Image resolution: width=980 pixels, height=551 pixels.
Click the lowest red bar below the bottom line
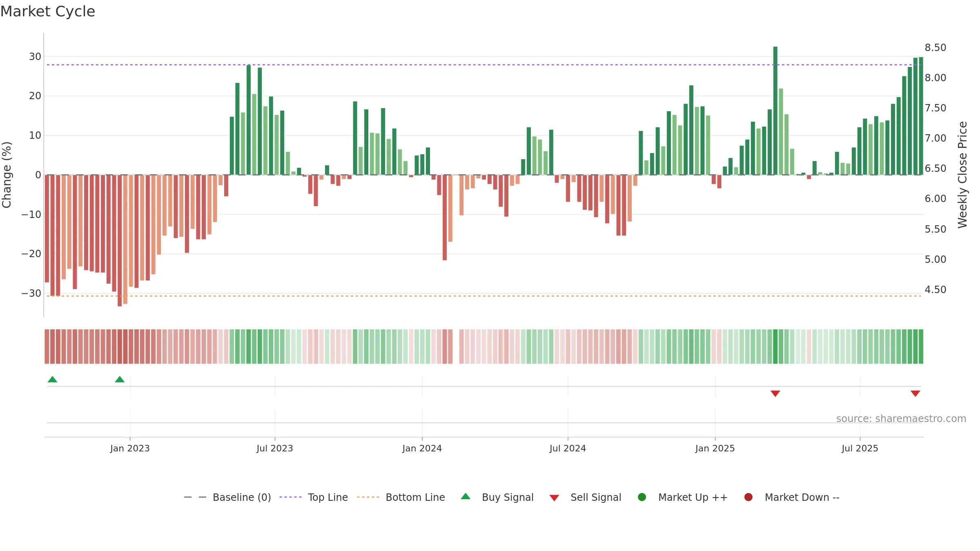(x=120, y=240)
